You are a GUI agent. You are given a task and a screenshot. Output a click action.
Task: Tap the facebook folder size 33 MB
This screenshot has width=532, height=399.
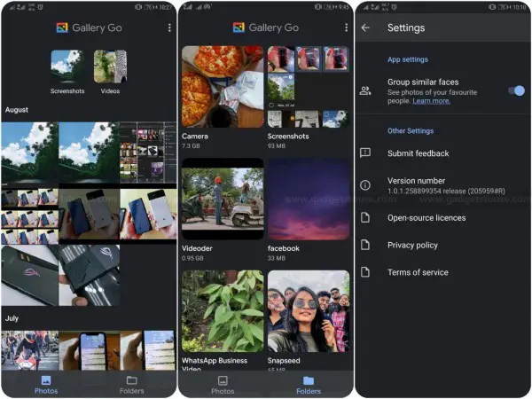click(276, 258)
